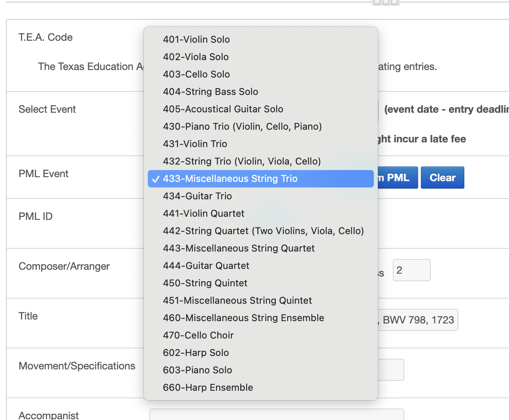Screen dimensions: 509x420
Task: Choose 405-Acoustical Guitar Solo
Action: (223, 109)
